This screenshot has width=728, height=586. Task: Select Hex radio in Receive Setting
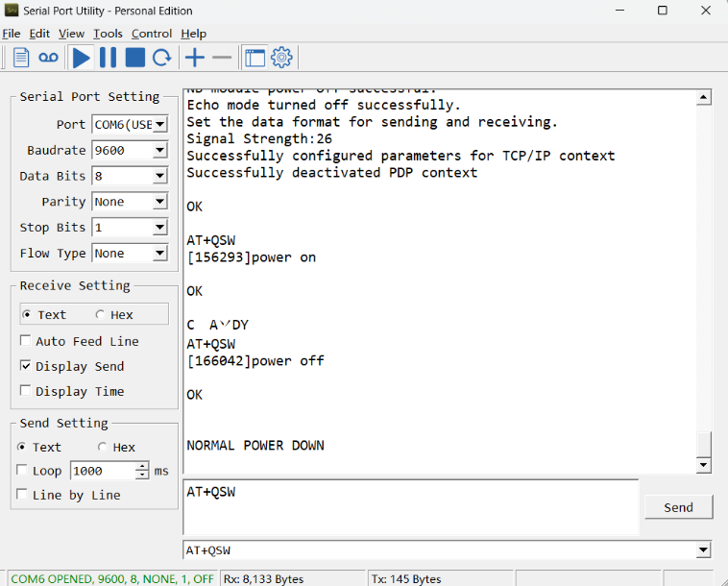(100, 315)
